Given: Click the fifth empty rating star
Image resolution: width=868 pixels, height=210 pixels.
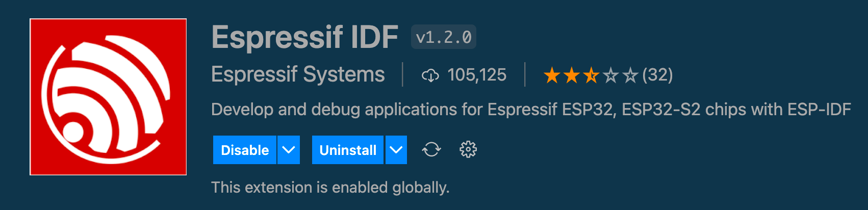Looking at the screenshot, I should coord(630,75).
